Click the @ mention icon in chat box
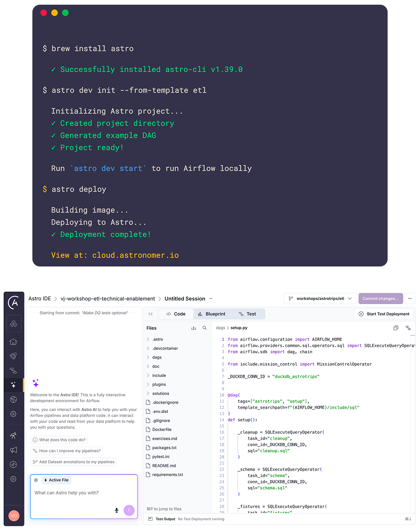The width and height of the screenshot is (420, 532). (36, 480)
